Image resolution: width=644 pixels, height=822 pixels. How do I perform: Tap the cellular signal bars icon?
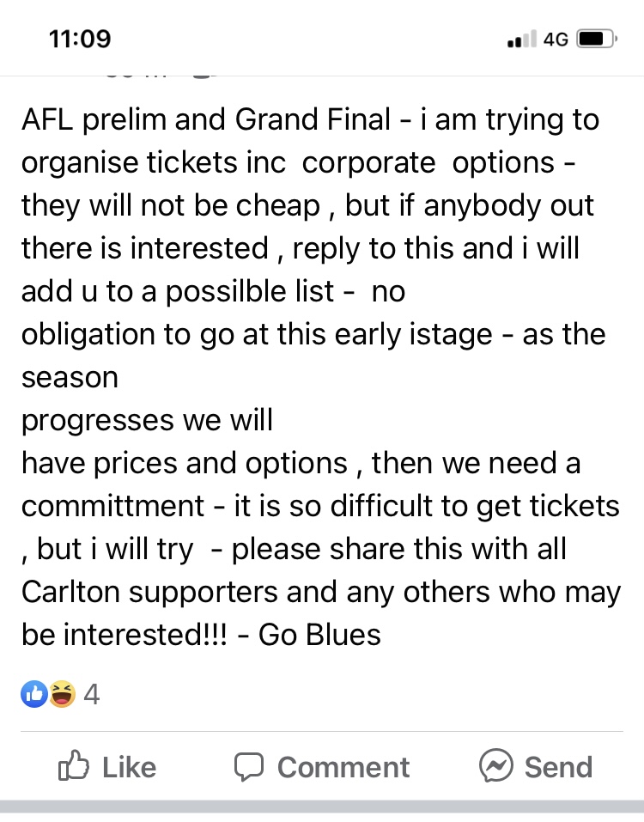pos(520,40)
